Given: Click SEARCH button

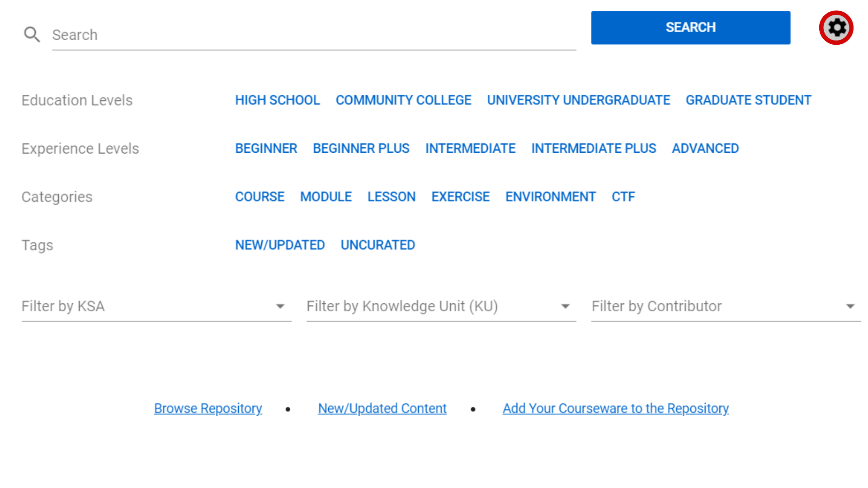Looking at the screenshot, I should (690, 28).
